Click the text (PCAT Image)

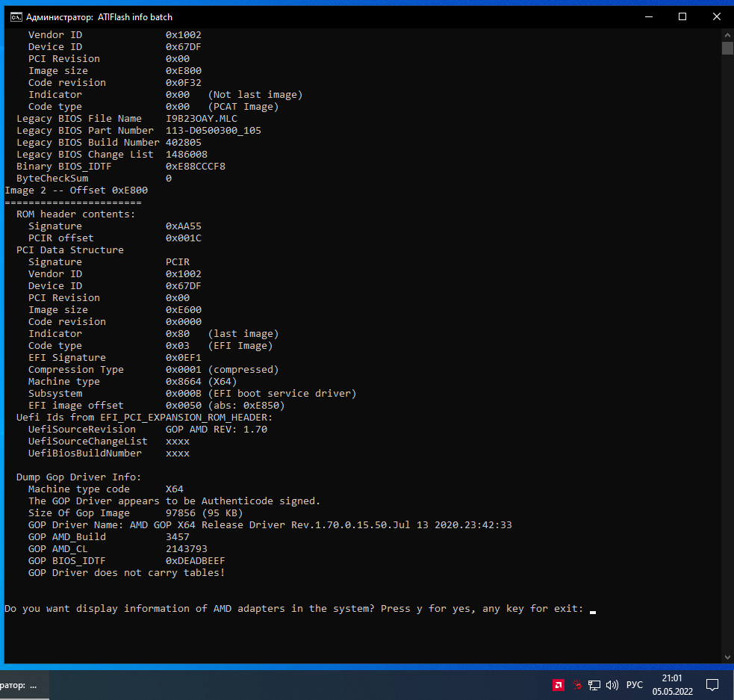243,107
